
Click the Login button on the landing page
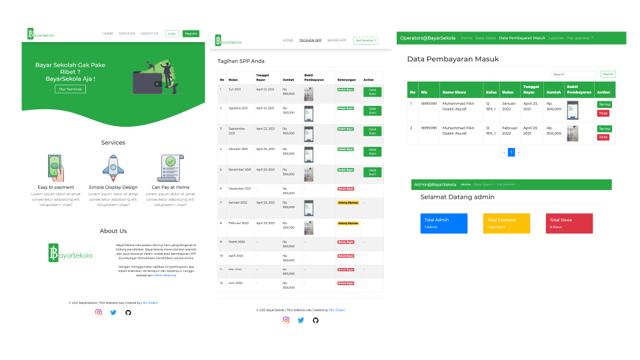172,33
